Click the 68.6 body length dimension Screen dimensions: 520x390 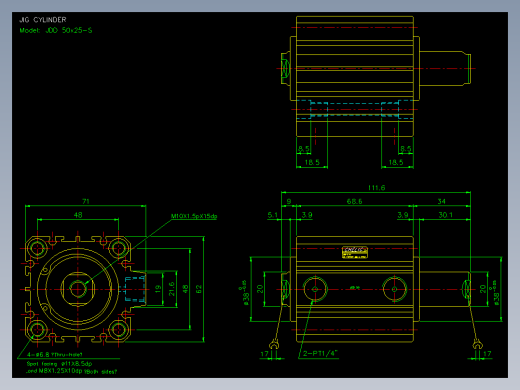pos(354,201)
